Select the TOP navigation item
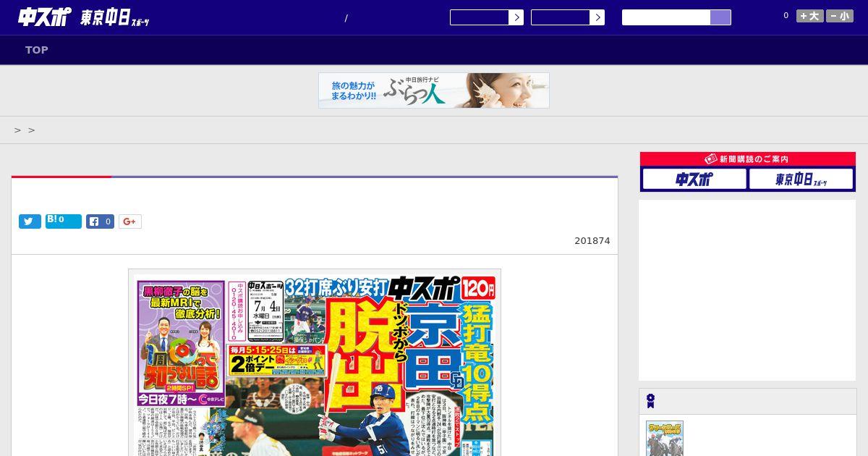Screen dimensions: 868x456 (x=37, y=50)
